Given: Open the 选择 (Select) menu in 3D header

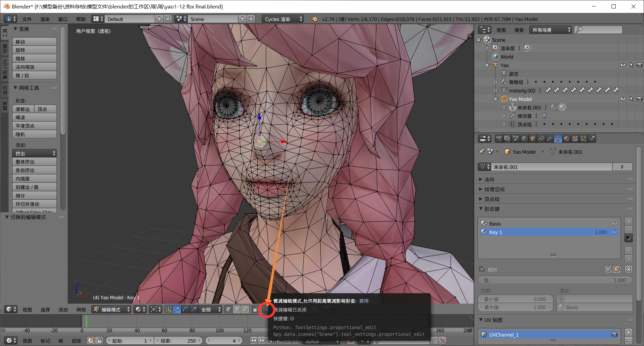Looking at the screenshot, I should (45, 310).
